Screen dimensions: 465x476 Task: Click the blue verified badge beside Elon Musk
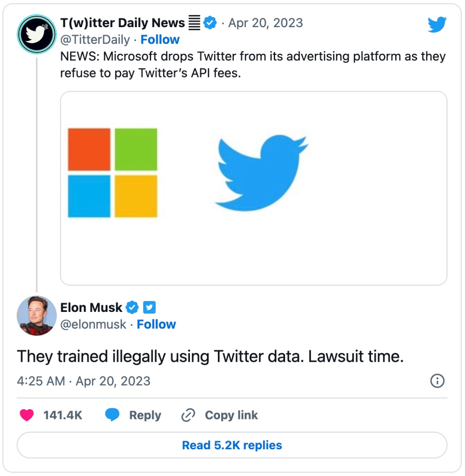pos(133,308)
